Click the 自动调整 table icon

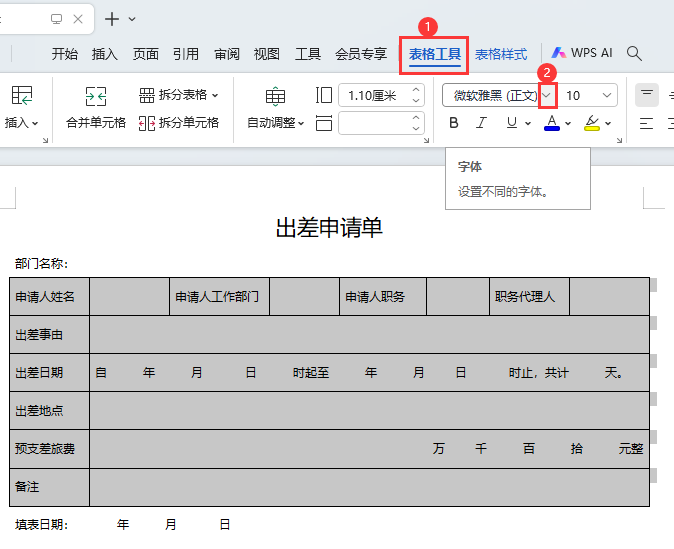coord(275,96)
